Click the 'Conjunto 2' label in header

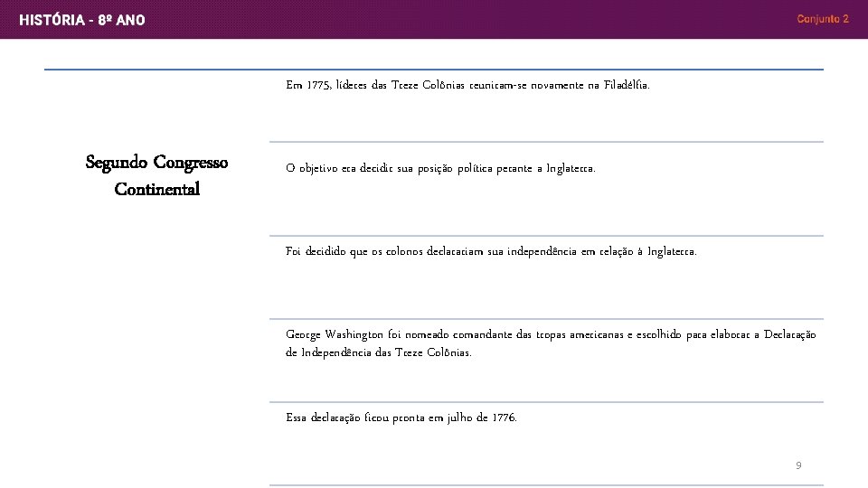point(823,19)
